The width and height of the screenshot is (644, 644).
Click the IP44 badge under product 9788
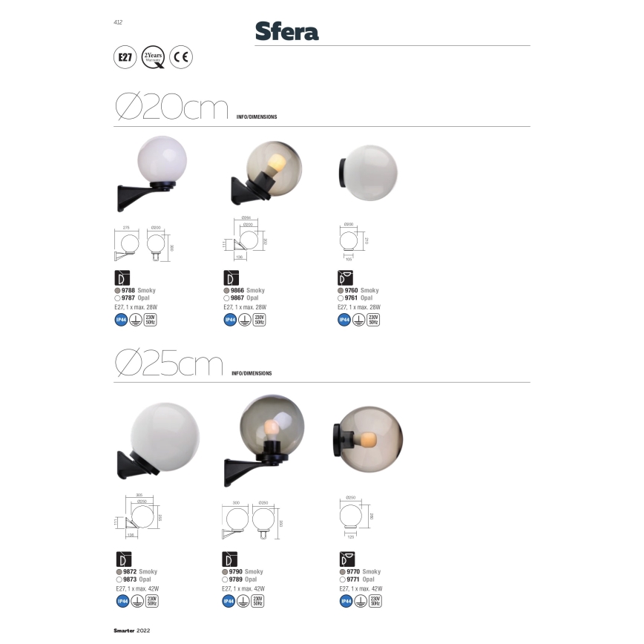point(120,321)
